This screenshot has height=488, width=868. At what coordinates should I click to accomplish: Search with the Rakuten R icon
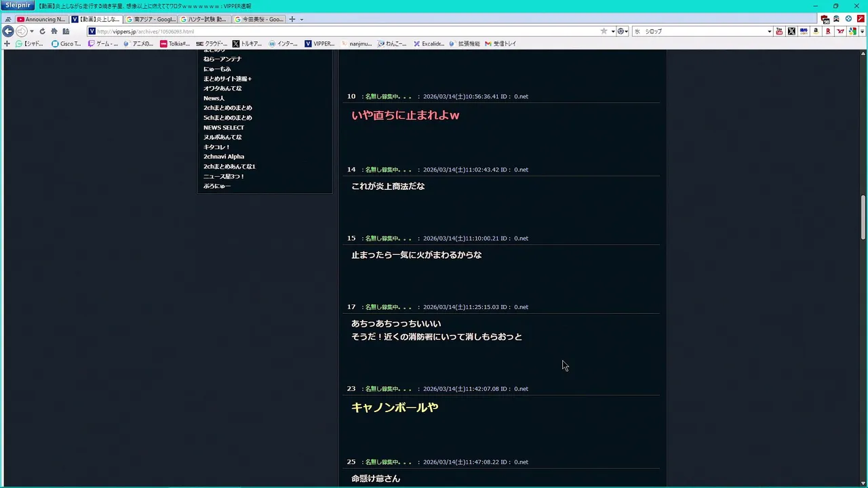(x=828, y=31)
